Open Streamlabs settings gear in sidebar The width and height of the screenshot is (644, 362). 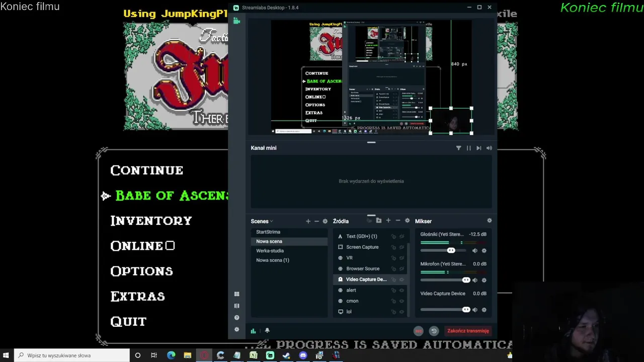pos(236,329)
